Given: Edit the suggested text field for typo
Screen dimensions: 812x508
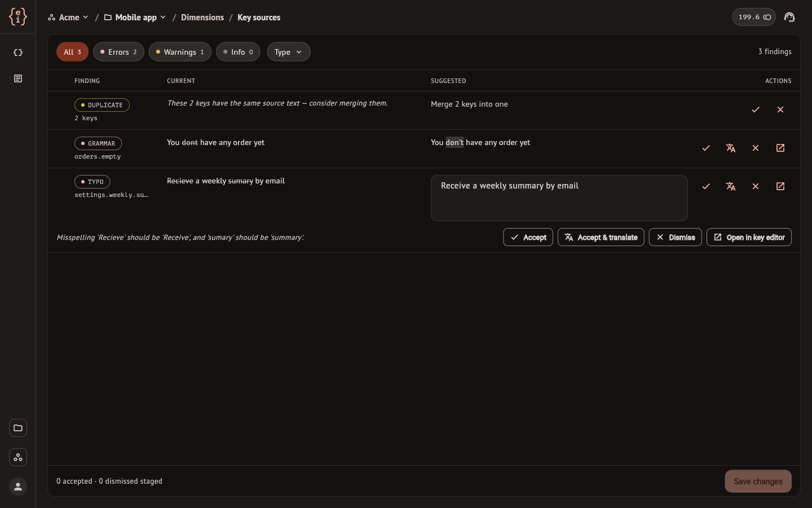Looking at the screenshot, I should (559, 198).
